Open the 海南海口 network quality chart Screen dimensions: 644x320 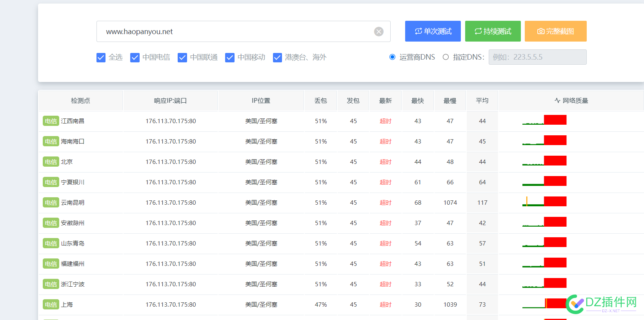coord(544,140)
